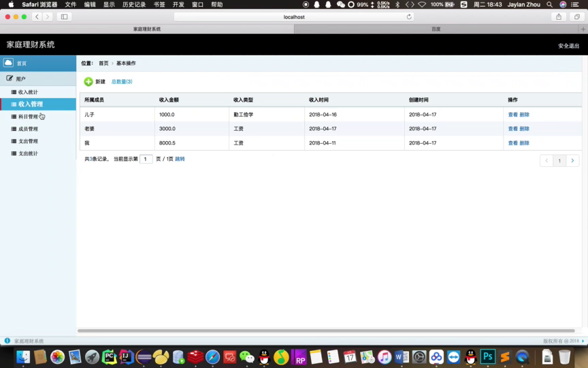Reload the page using Safari's refresh icon
The height and width of the screenshot is (368, 588).
click(x=409, y=16)
